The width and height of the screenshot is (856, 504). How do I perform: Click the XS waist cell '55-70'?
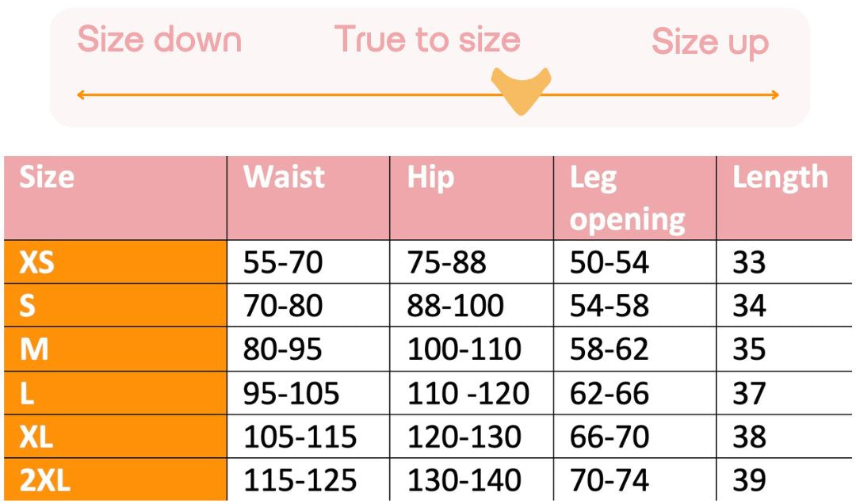pos(283,262)
